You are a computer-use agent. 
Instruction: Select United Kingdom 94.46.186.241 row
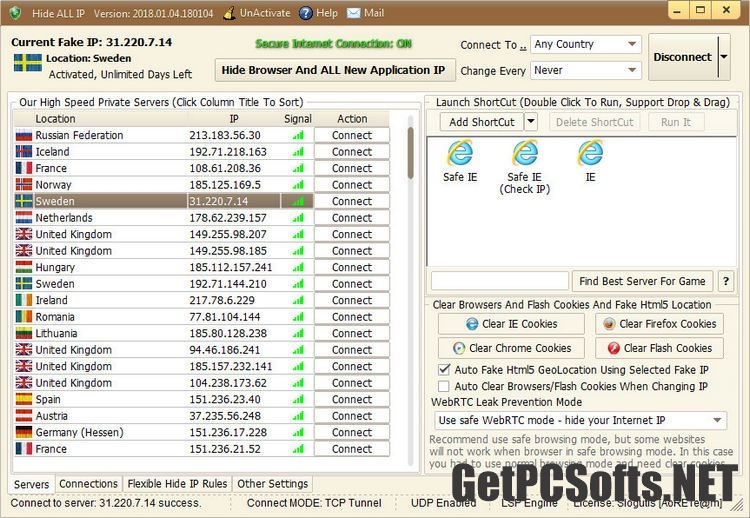(x=202, y=350)
